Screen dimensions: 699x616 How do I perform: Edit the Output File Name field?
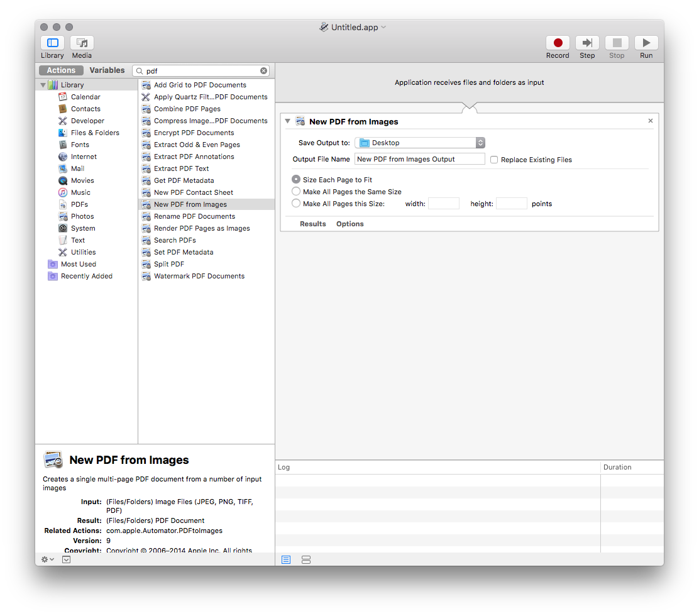419,159
